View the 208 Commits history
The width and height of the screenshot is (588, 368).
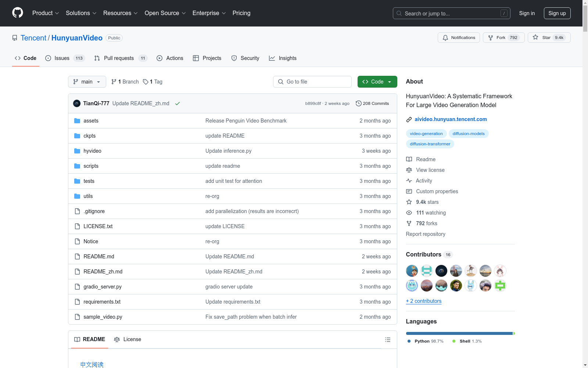click(x=372, y=103)
